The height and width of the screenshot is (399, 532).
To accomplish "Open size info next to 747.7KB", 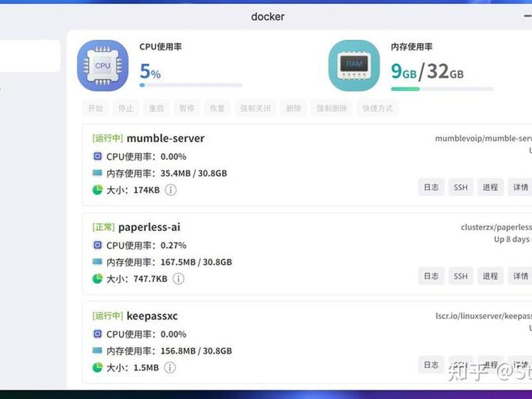I will 178,279.
